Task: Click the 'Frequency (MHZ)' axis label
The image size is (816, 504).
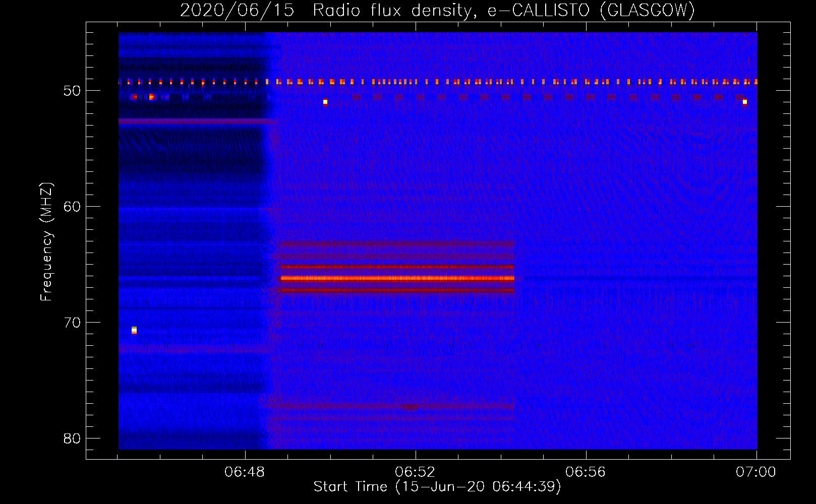Action: pos(46,242)
